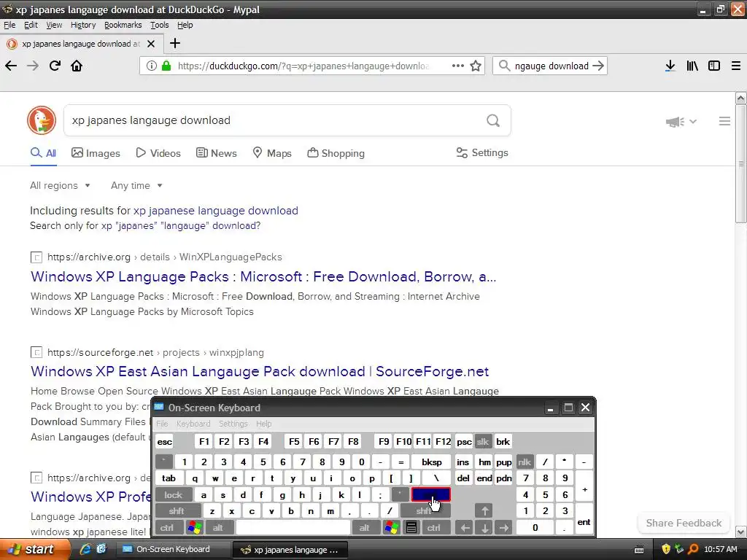
Task: Submit search with the magnifier icon
Action: coord(493,120)
